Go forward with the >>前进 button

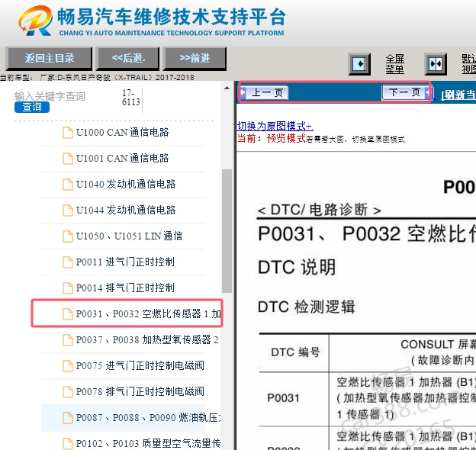(x=195, y=58)
